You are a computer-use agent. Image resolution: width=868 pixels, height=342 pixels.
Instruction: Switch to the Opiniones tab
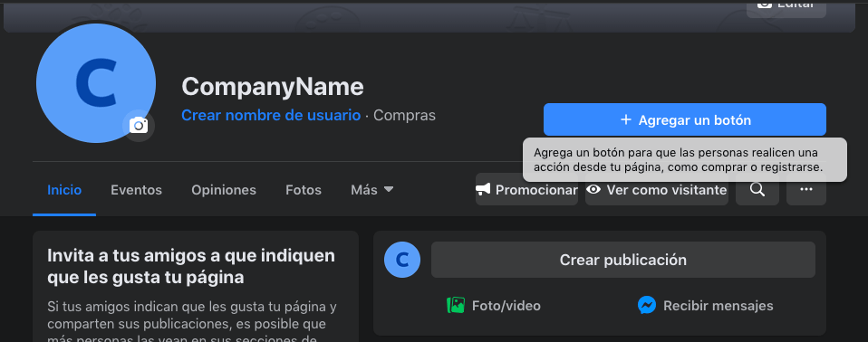tap(224, 190)
